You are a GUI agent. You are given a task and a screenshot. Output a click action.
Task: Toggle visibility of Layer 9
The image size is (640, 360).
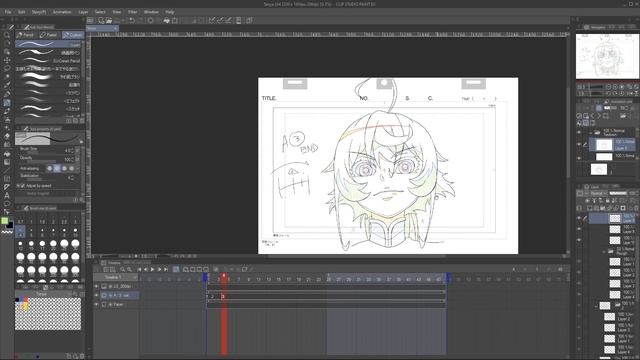click(x=579, y=229)
